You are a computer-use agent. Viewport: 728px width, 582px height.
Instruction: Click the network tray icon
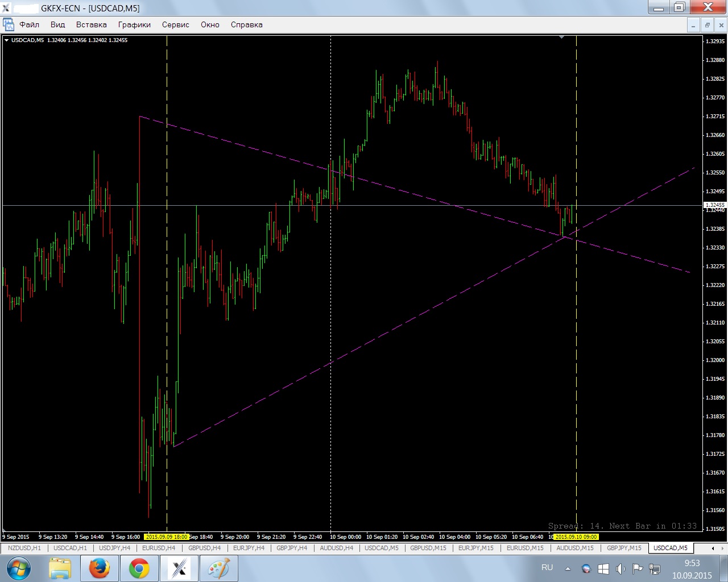point(655,568)
